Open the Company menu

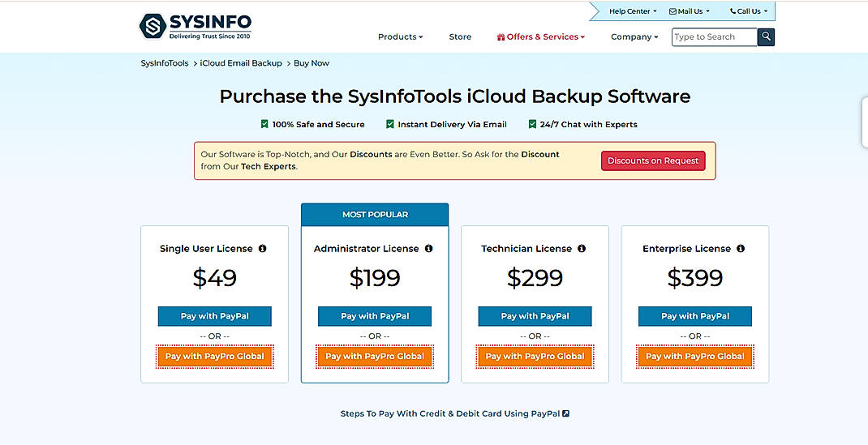point(634,37)
